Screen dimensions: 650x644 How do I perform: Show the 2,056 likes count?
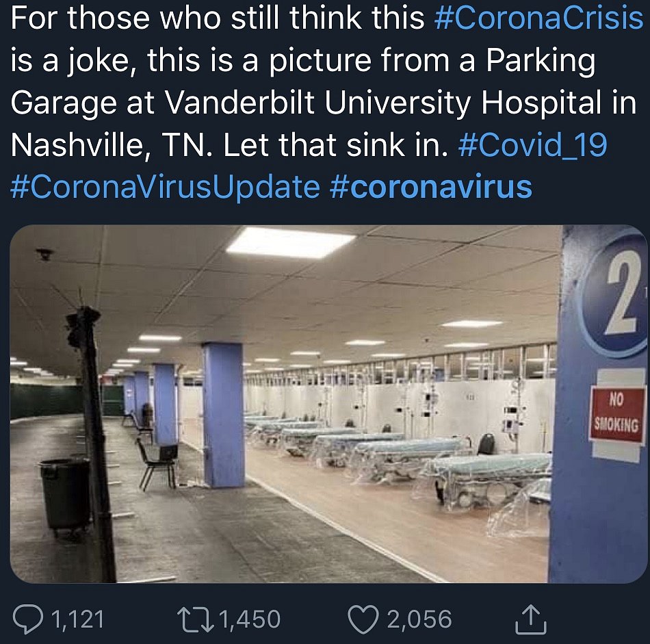(419, 619)
